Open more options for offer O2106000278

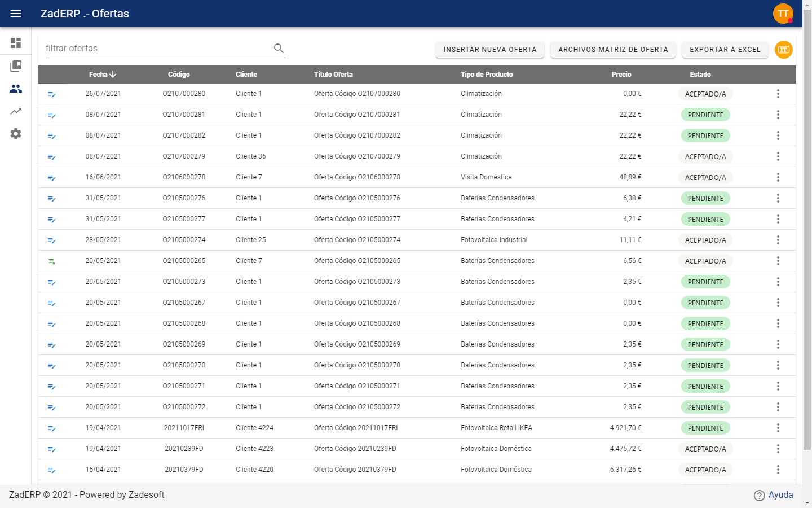[x=778, y=177]
